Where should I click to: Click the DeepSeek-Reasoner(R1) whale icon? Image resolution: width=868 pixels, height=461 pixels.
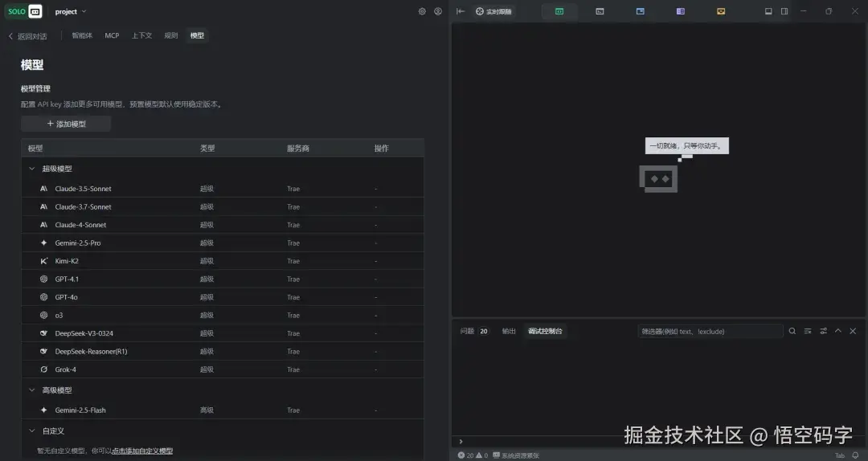[43, 352]
